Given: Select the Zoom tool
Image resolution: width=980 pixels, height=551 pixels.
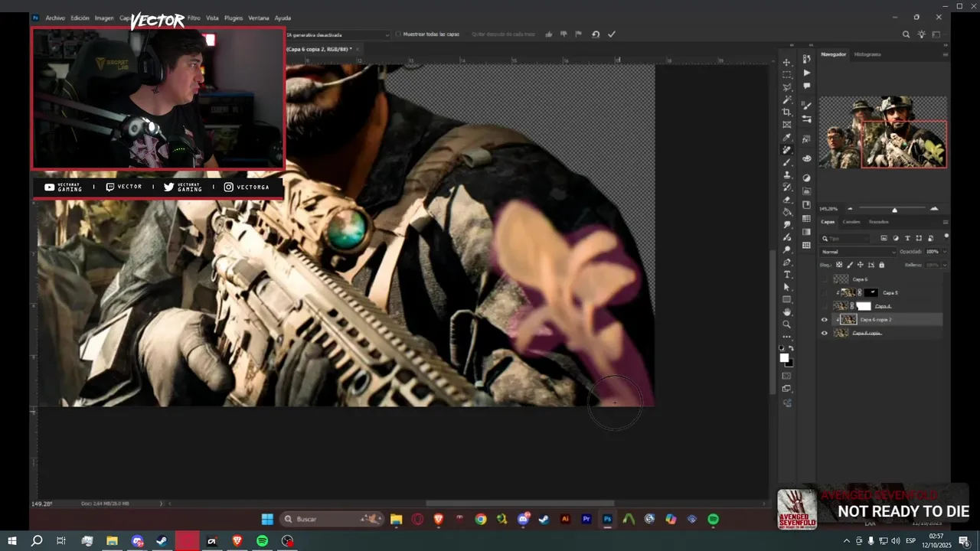Looking at the screenshot, I should click(x=787, y=324).
